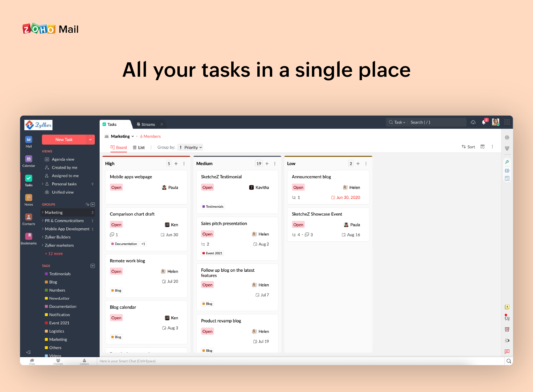Open the Agenda view
533x392 pixels.
(63, 159)
